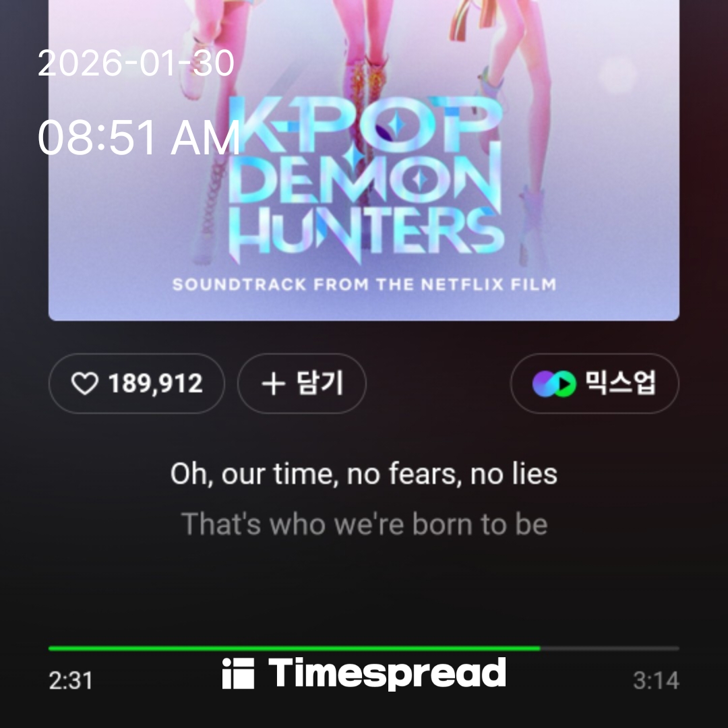Viewport: 728px width, 728px height.
Task: Tap the Mixup colored play icon
Action: click(554, 384)
